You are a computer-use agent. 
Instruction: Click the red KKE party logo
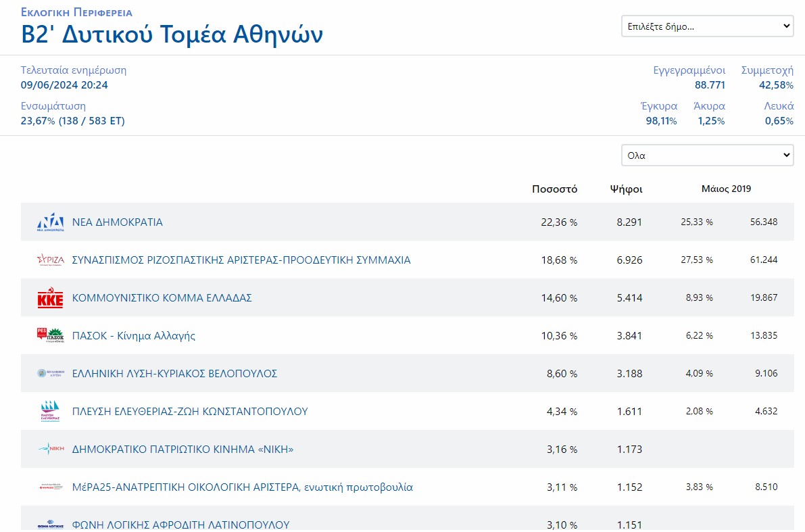[50, 298]
